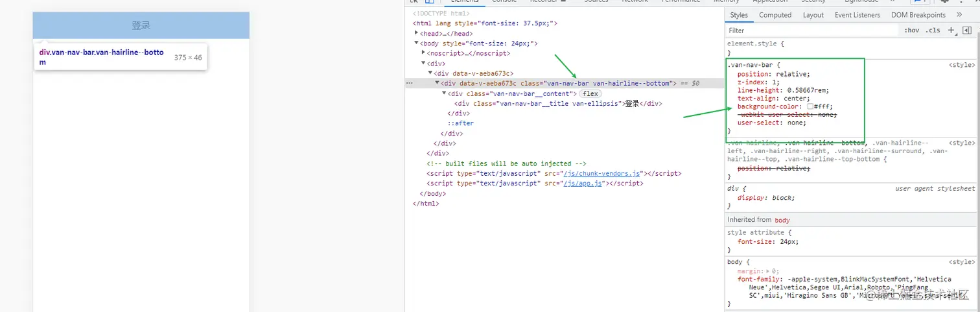Select the <!DOCTYPE html> row
Viewport: 980px width, 312px height.
pos(441,13)
